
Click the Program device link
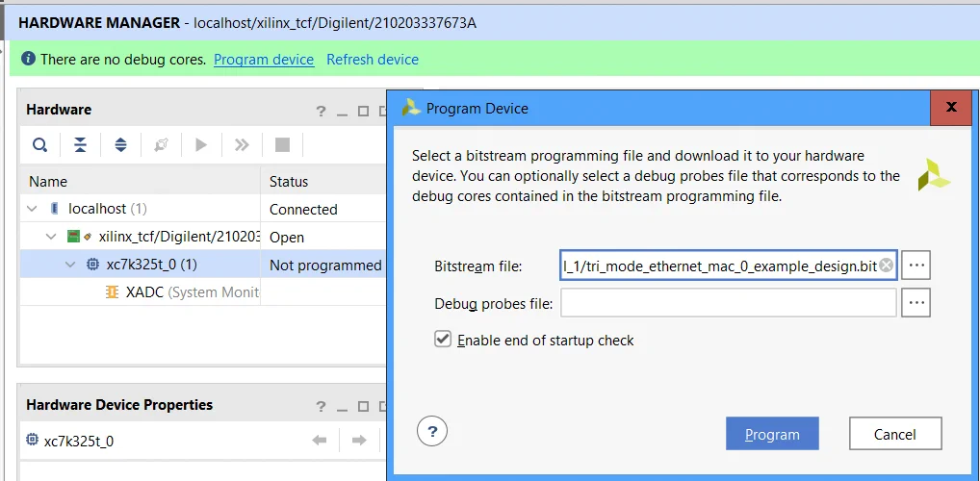pos(264,60)
